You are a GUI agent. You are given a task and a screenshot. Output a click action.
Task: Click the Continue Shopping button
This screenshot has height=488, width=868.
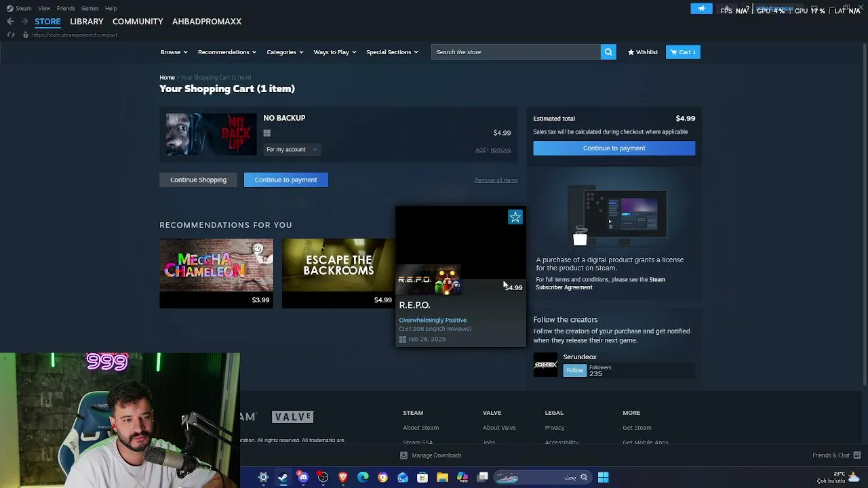(x=198, y=180)
